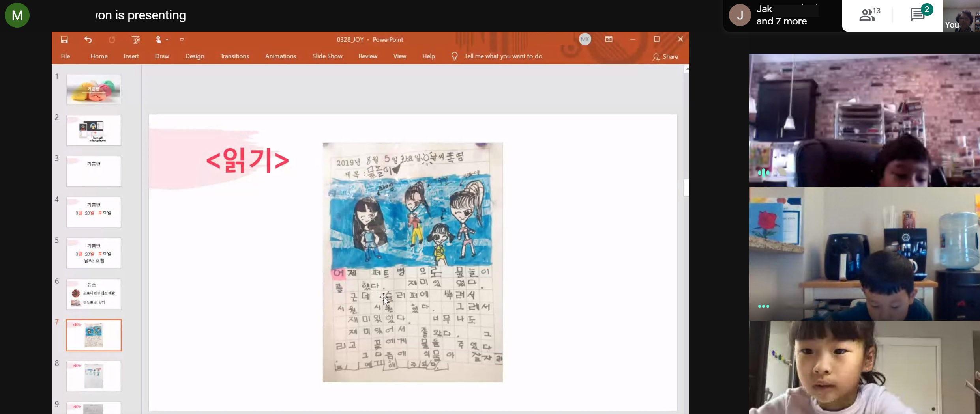Open the File menu
Image resolution: width=980 pixels, height=414 pixels.
tap(66, 56)
